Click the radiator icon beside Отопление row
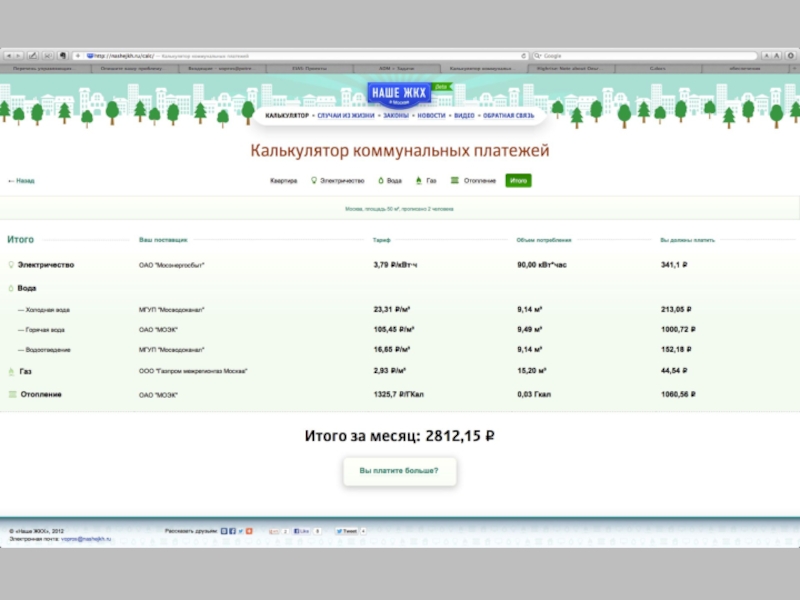 coord(12,394)
